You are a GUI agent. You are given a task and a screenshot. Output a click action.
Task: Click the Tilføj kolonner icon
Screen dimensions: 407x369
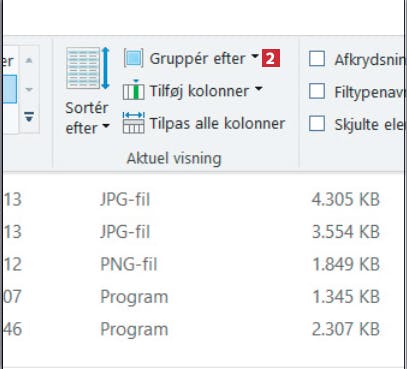click(134, 90)
